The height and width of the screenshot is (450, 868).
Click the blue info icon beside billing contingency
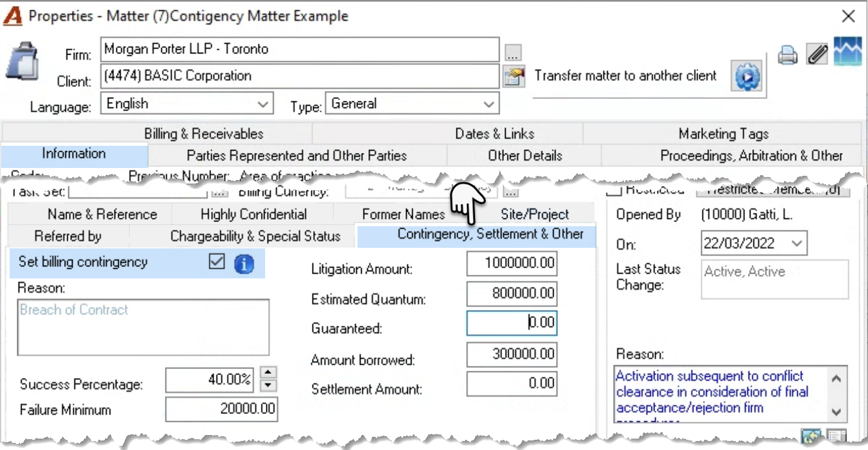click(x=244, y=263)
